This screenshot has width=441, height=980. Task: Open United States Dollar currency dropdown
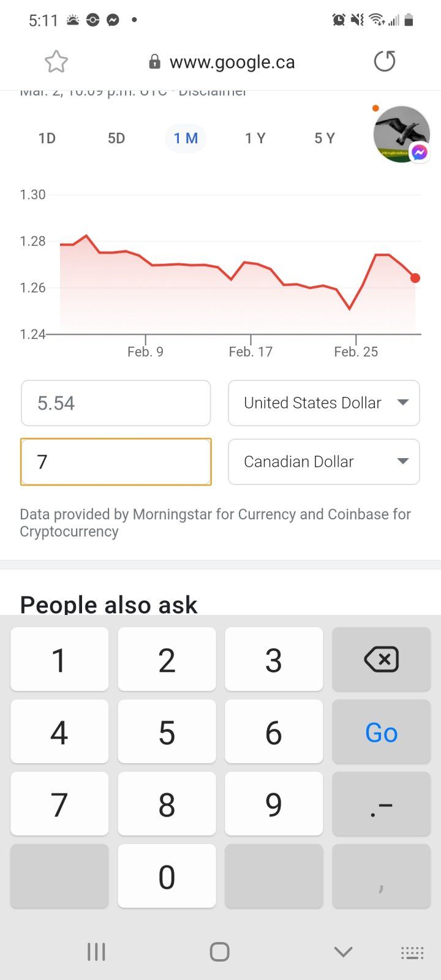pyautogui.click(x=324, y=403)
